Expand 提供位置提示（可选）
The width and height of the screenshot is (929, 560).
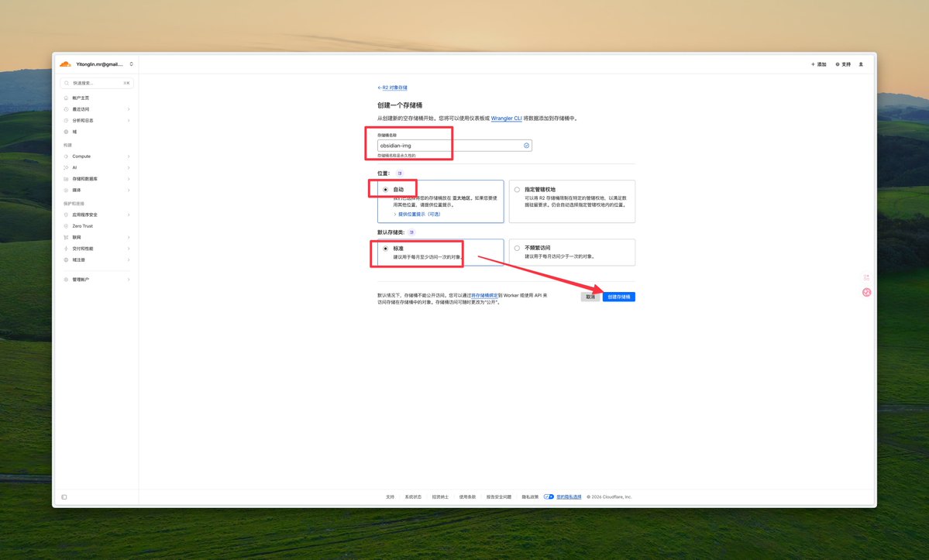coord(417,215)
